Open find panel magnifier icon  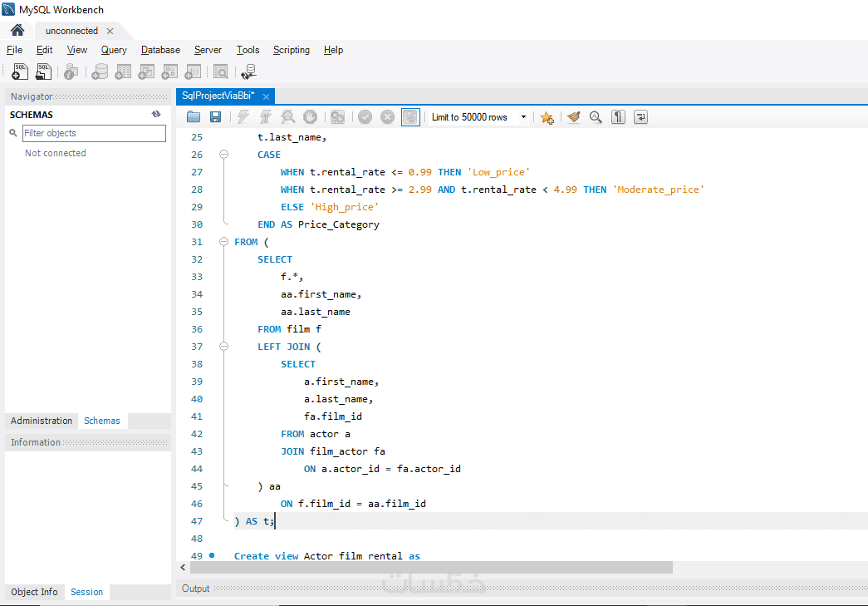click(x=596, y=117)
